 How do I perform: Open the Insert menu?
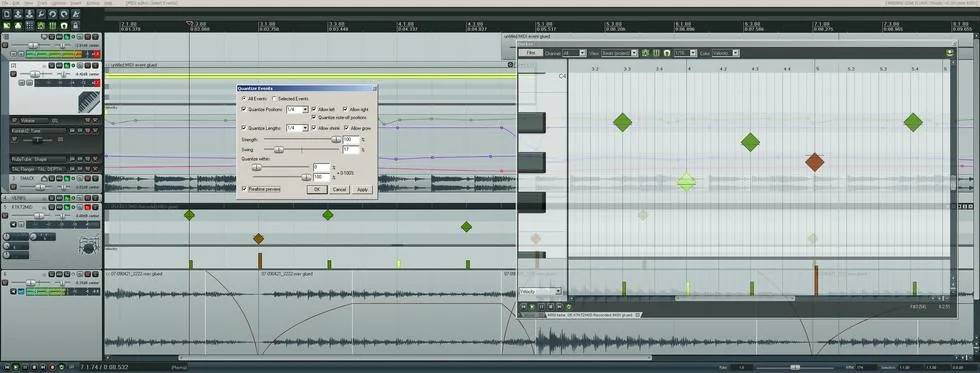(77, 4)
